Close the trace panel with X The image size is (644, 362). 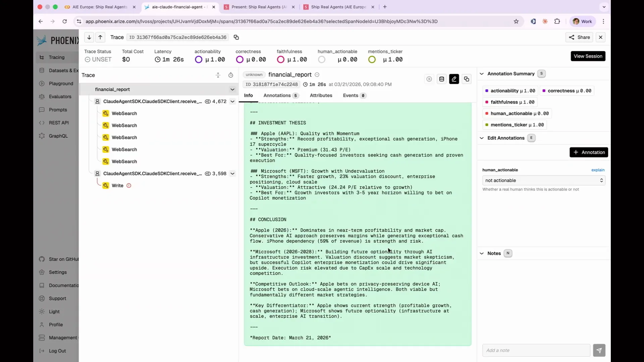601,37
